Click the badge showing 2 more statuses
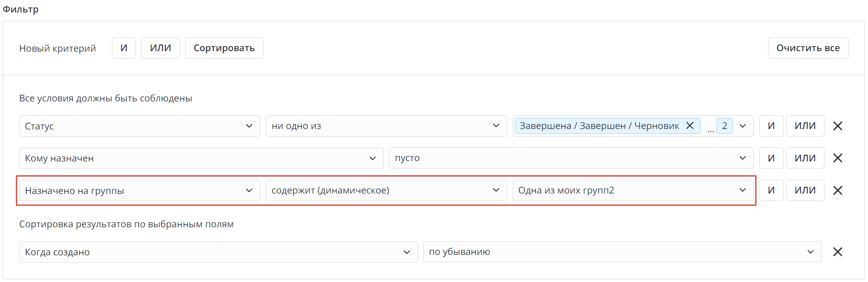Viewport: 868px width, 282px height. tap(724, 126)
